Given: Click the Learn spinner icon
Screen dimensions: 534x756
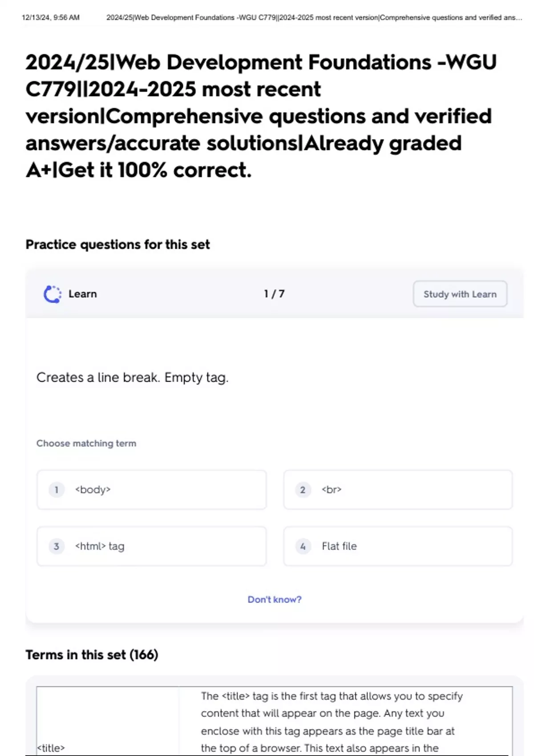Looking at the screenshot, I should 53,294.
